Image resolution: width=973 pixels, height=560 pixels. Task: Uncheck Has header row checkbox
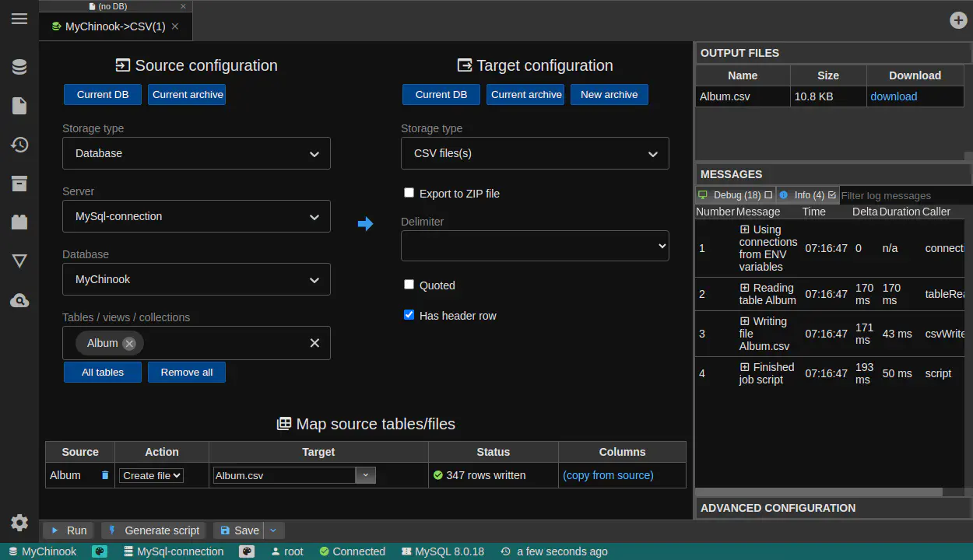pyautogui.click(x=409, y=315)
